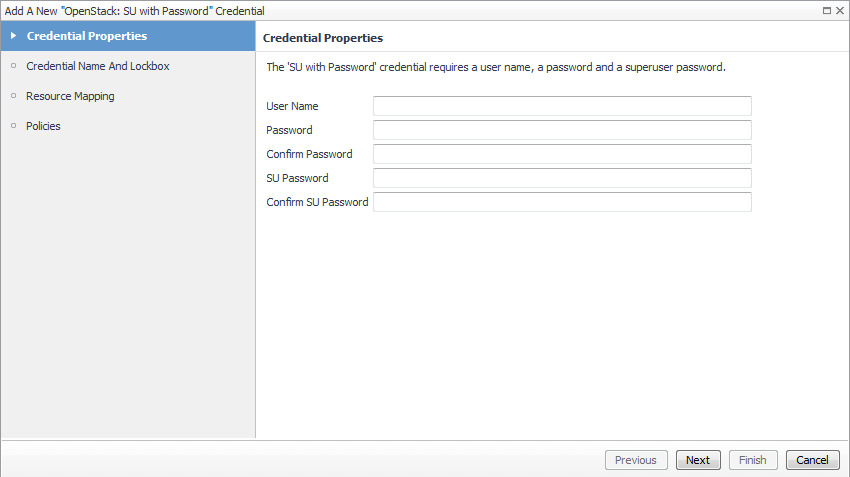Maximize the Add Credential dialog
Viewport: 850px width, 477px height.
(827, 10)
